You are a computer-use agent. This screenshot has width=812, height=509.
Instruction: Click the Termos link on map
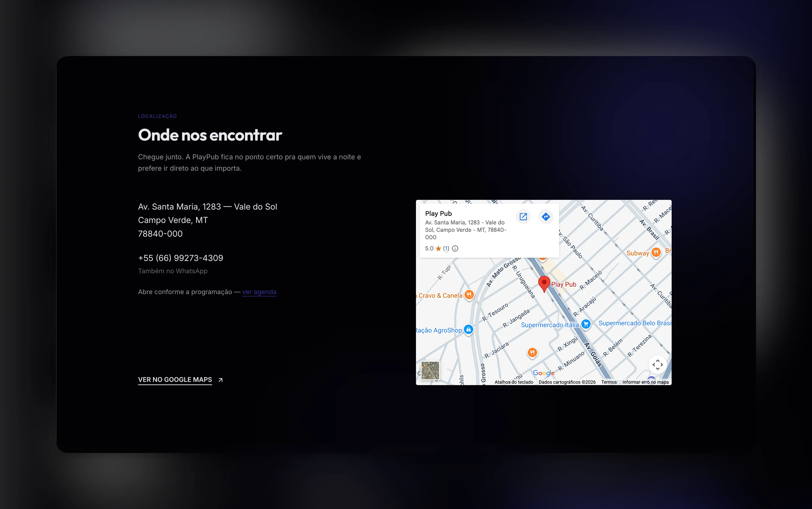pos(609,382)
